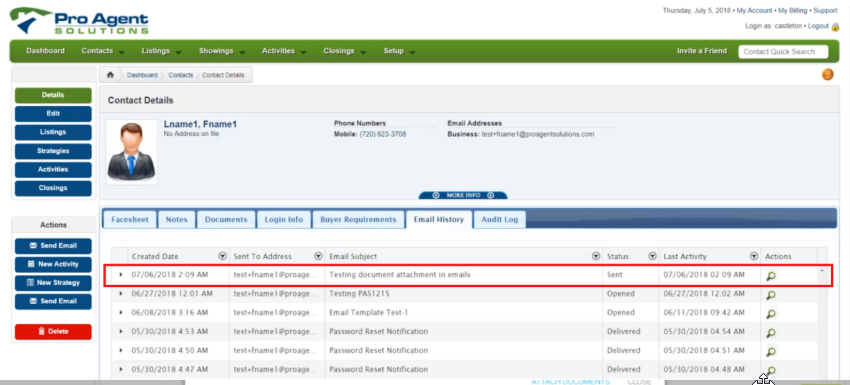
Task: View the 04:54 AM Password Reset email magnifier
Action: pos(770,332)
